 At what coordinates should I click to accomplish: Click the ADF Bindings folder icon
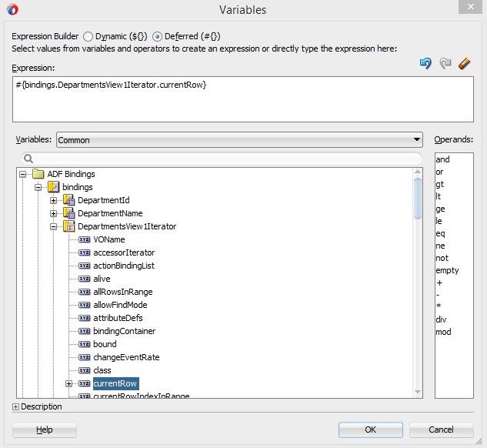click(x=38, y=174)
